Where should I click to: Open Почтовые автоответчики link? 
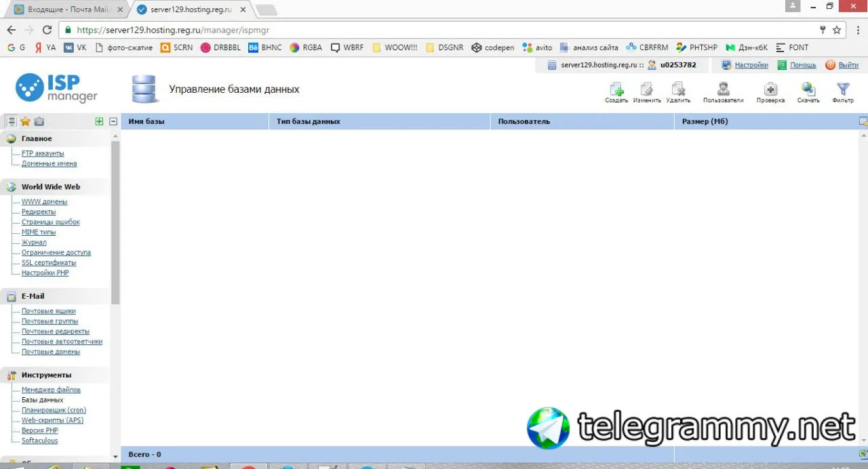click(62, 341)
